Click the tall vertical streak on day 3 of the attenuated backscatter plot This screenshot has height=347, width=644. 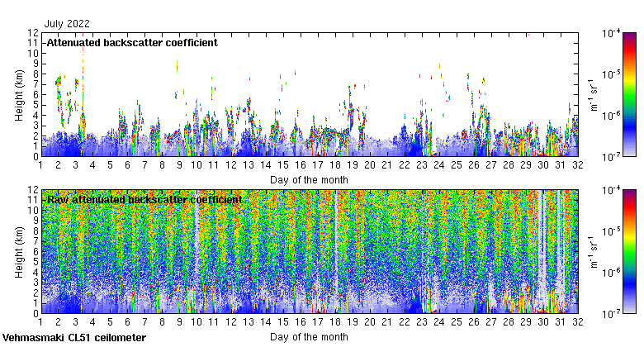pyautogui.click(x=83, y=94)
